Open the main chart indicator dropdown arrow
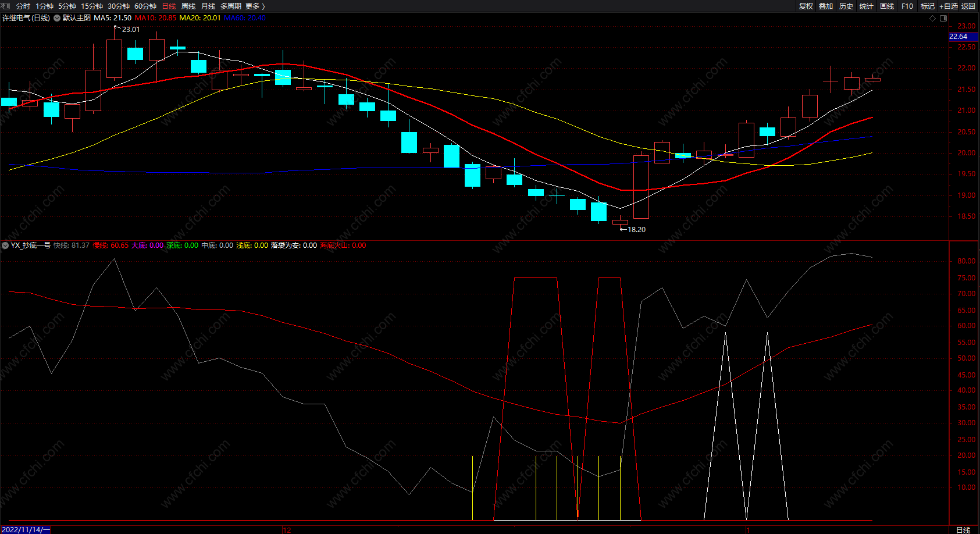Image resolution: width=980 pixels, height=534 pixels. tap(57, 18)
